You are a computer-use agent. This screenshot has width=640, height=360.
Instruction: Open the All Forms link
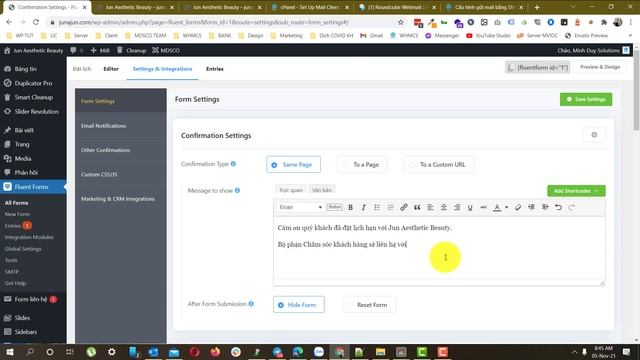click(x=16, y=202)
